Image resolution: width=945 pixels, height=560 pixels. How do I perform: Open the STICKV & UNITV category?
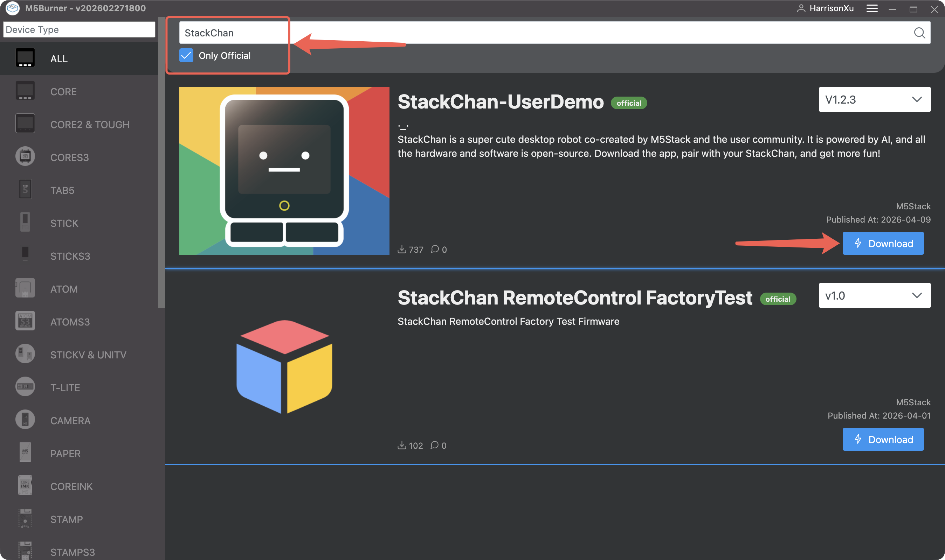(x=88, y=355)
